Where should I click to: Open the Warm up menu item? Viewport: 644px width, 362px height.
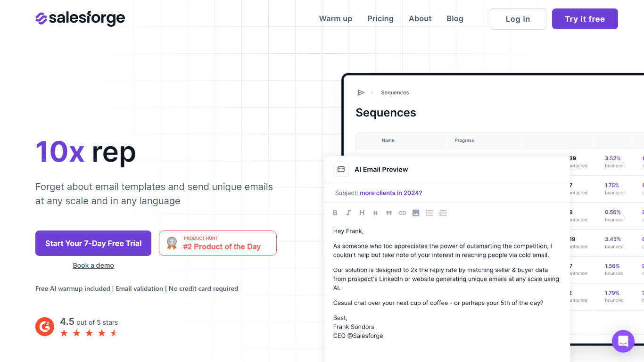click(336, 19)
